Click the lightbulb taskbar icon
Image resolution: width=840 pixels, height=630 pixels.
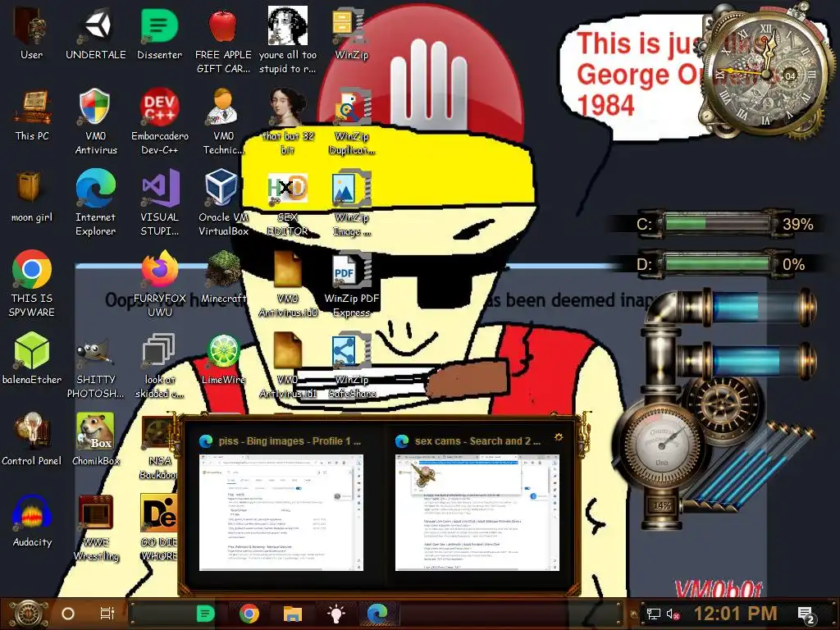pyautogui.click(x=336, y=614)
